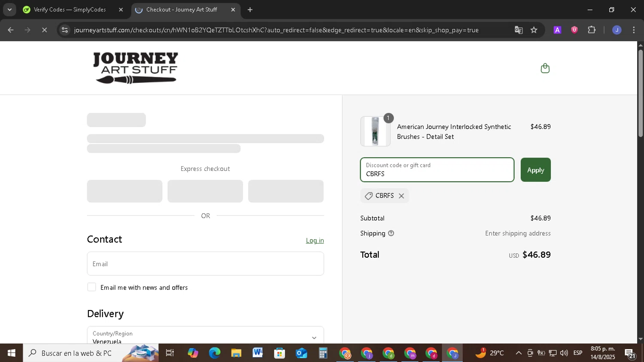Open the Chrome profile avatar

pos(617,30)
